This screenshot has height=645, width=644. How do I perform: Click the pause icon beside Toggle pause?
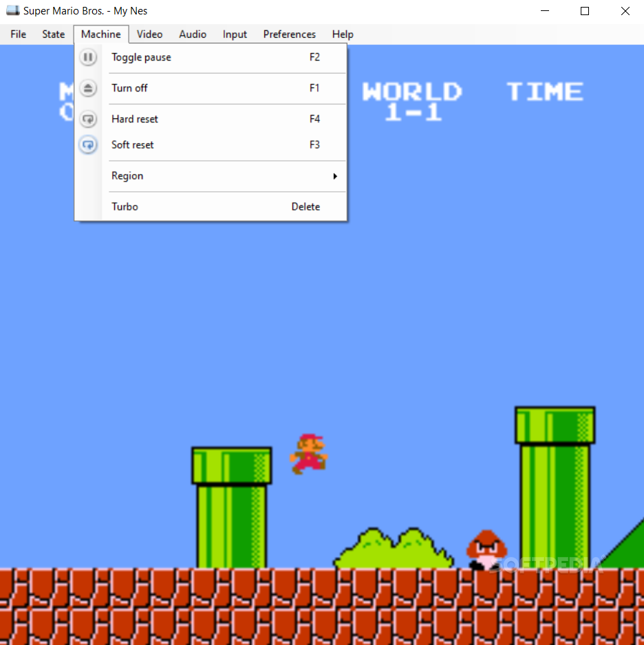88,57
